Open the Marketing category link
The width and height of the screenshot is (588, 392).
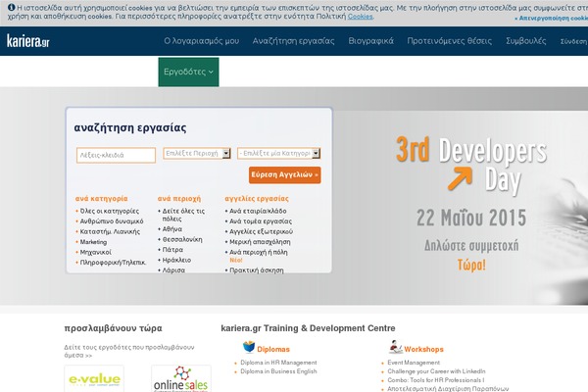[93, 242]
